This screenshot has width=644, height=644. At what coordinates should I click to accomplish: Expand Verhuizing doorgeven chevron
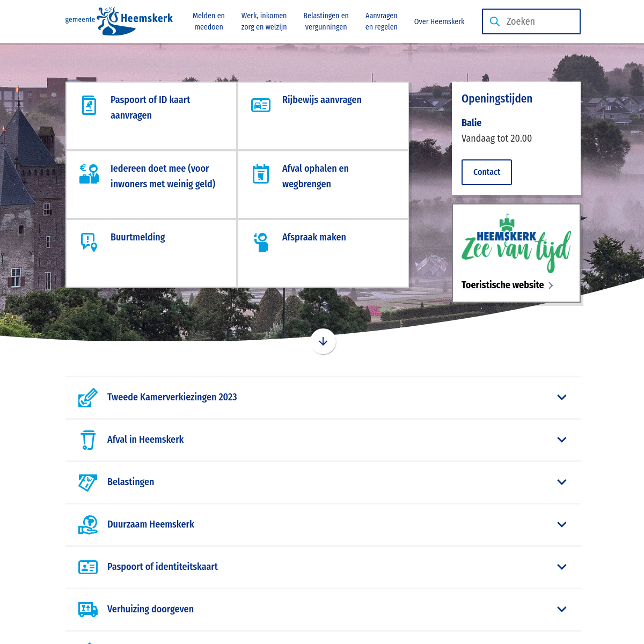coord(562,610)
